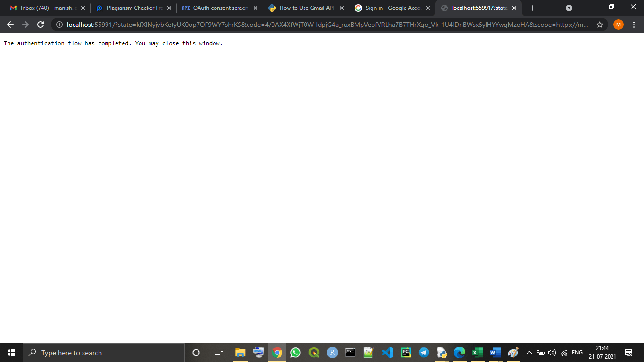Toggle the bookmark star for this page
Image resolution: width=644 pixels, height=362 pixels.
click(599, 24)
